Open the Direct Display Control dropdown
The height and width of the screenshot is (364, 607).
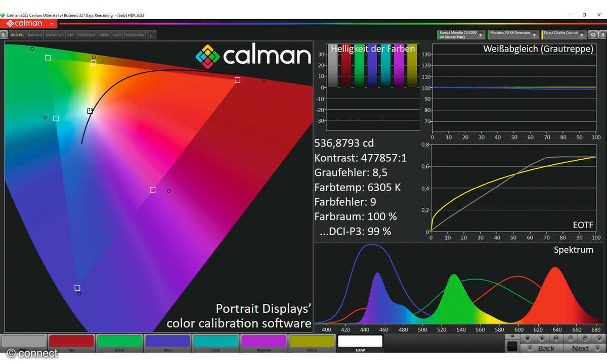point(582,35)
